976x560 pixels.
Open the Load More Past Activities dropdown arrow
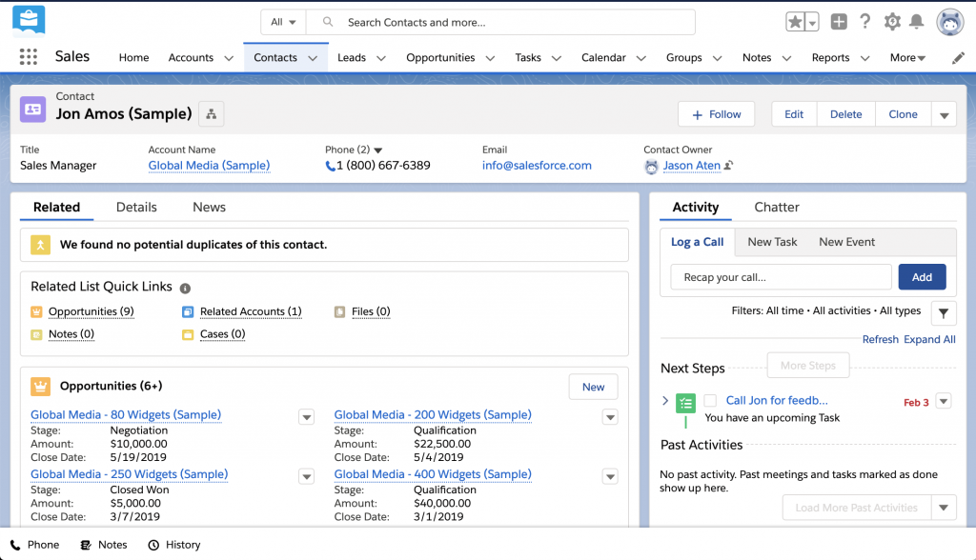click(x=944, y=508)
